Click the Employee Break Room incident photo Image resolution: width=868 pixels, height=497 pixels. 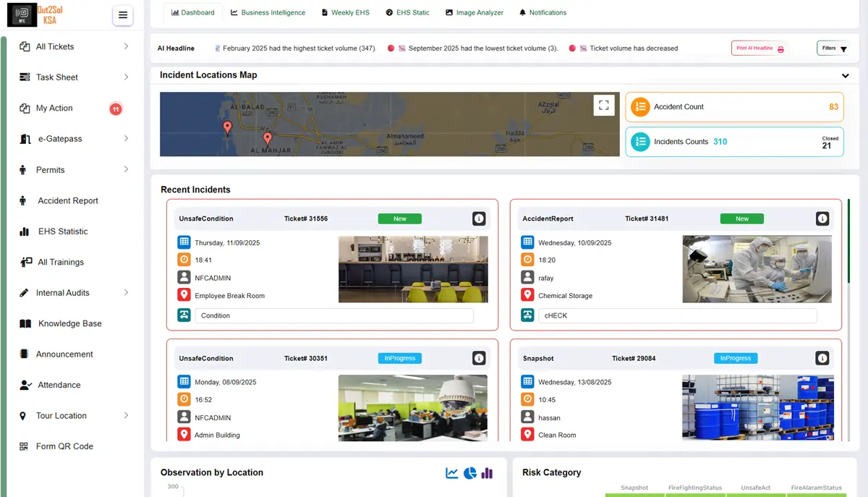(413, 269)
